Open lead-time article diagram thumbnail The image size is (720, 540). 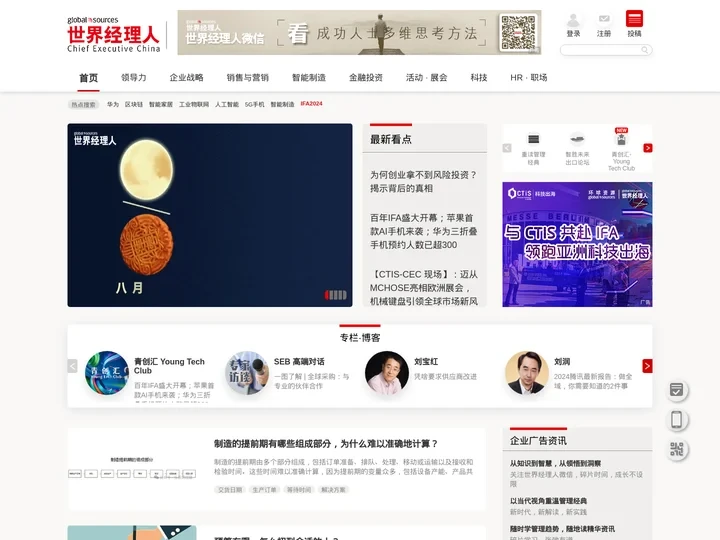(132, 469)
